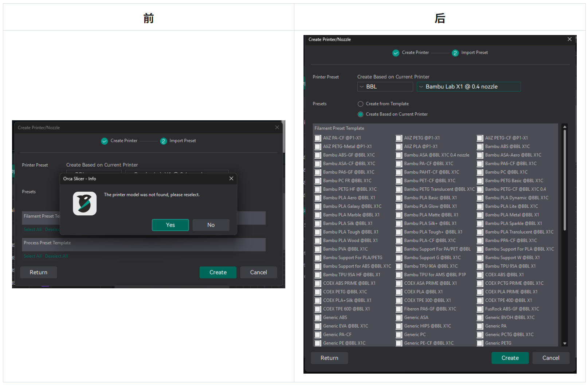Click Create in the left (before) window
The image size is (588, 386).
click(x=218, y=272)
